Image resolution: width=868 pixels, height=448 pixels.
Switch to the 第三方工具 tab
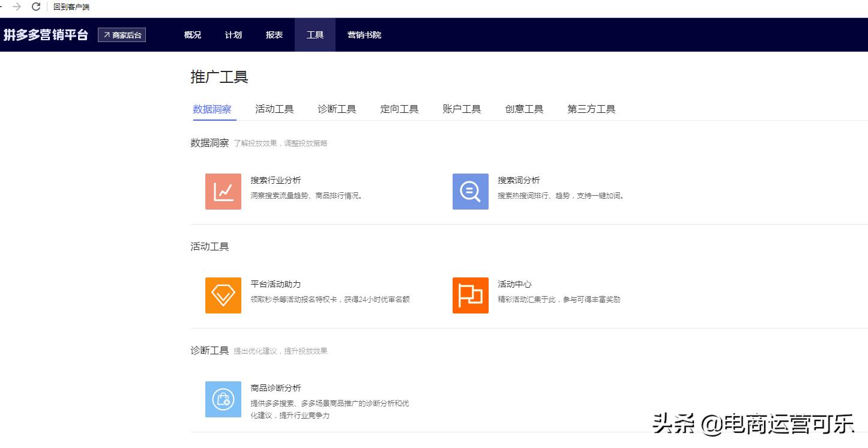(x=590, y=109)
